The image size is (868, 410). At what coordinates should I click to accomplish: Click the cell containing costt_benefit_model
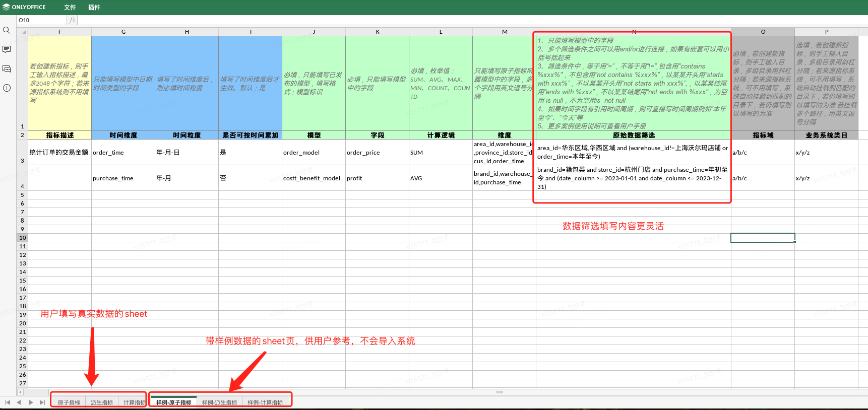click(x=314, y=178)
